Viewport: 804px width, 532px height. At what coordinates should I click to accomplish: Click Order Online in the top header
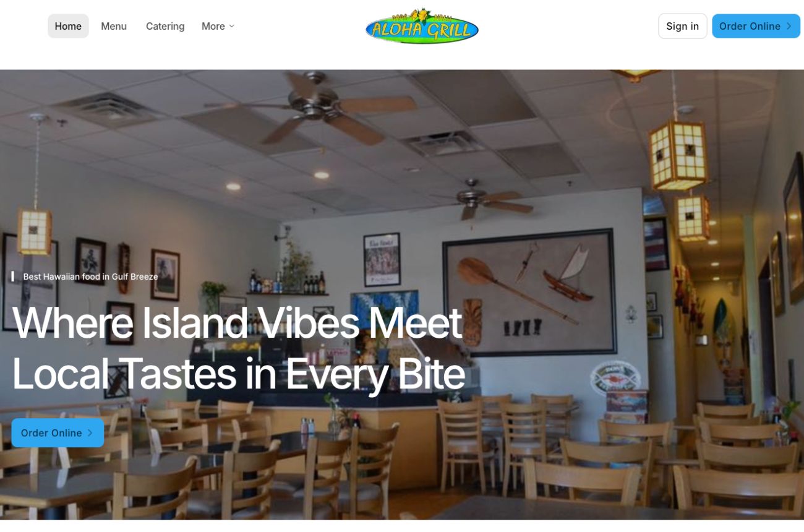click(x=756, y=26)
